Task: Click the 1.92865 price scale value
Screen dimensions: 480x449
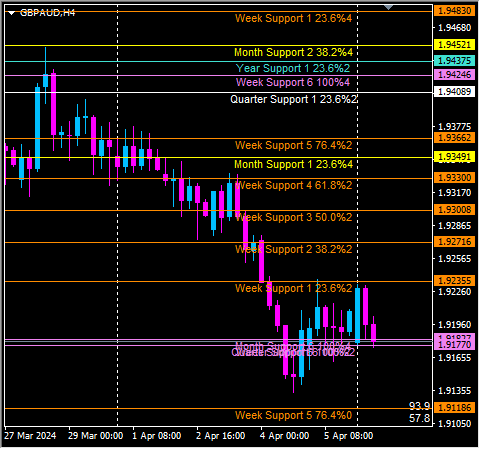Action: pyautogui.click(x=454, y=226)
